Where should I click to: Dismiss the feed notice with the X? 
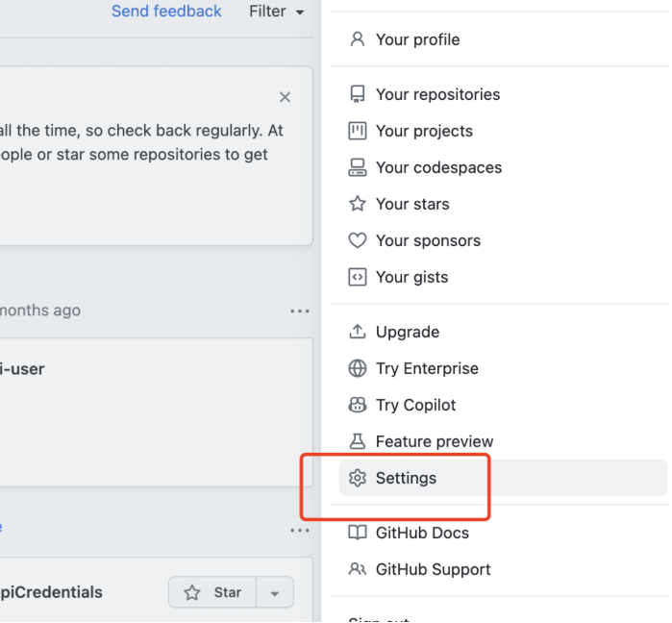pos(285,97)
